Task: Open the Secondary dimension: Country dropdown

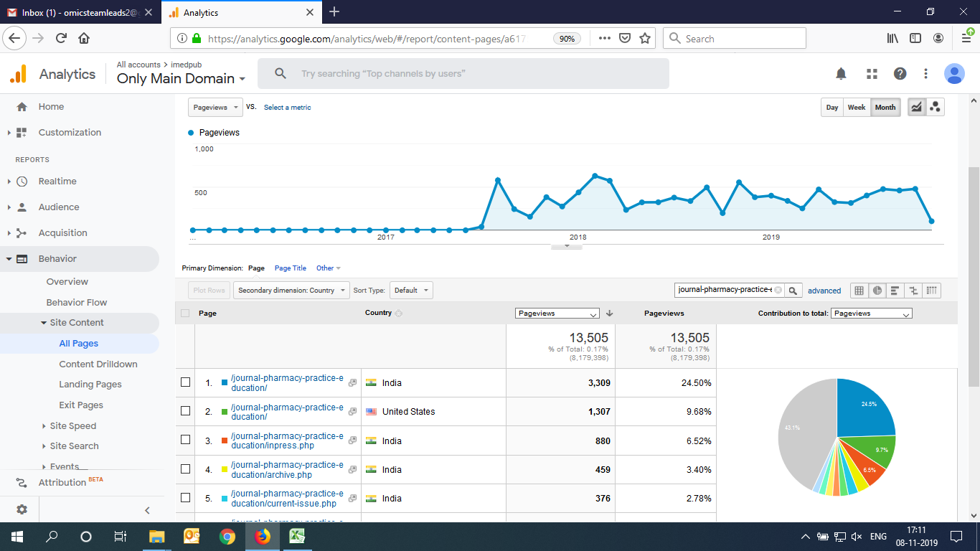Action: [x=291, y=291]
